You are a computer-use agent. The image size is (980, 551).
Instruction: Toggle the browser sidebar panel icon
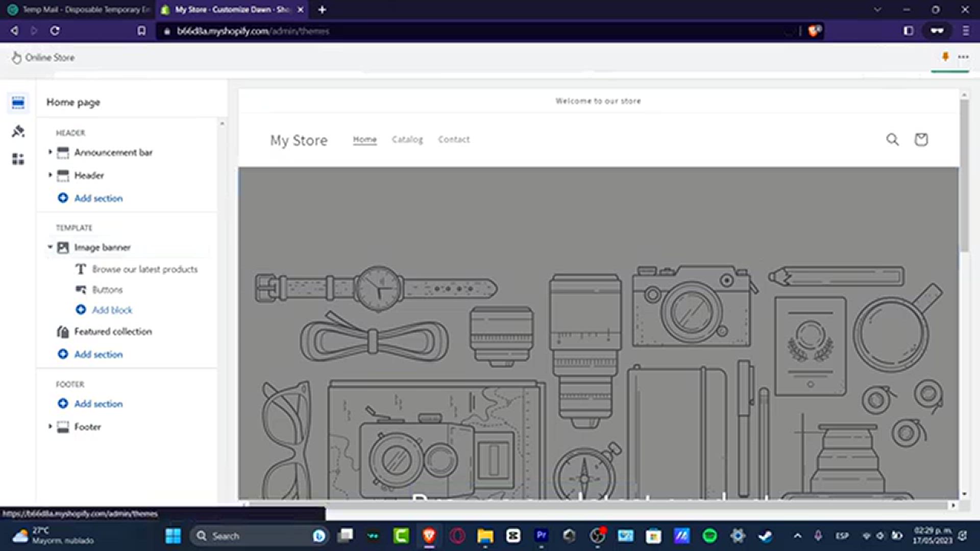[x=908, y=31]
